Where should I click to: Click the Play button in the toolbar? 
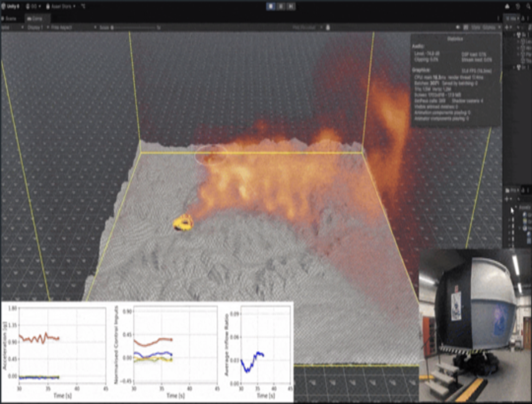271,6
